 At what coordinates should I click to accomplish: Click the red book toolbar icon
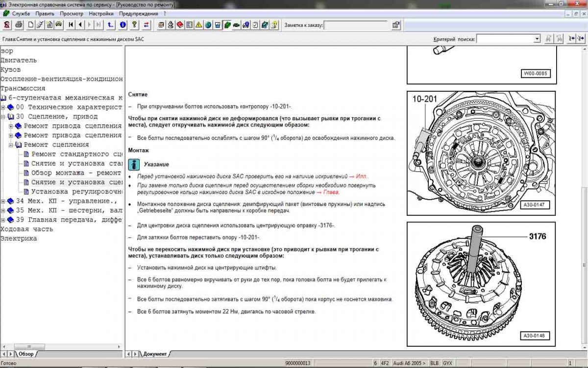point(180,25)
